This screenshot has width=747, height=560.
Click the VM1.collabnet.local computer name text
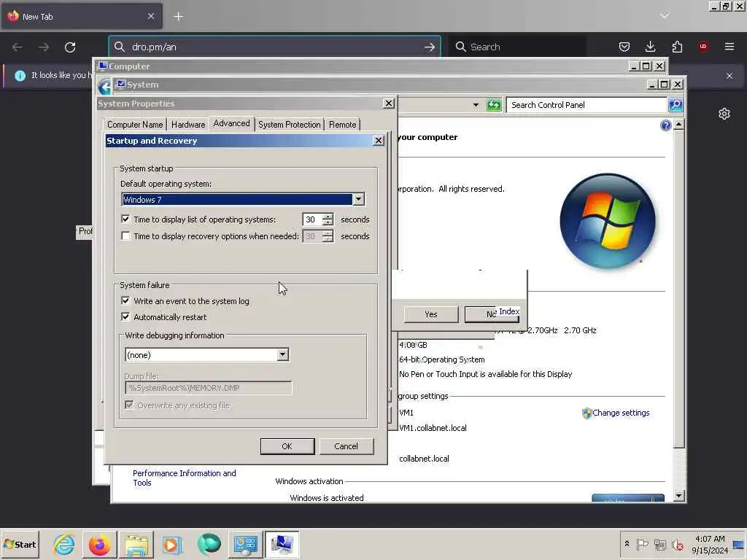coord(433,427)
